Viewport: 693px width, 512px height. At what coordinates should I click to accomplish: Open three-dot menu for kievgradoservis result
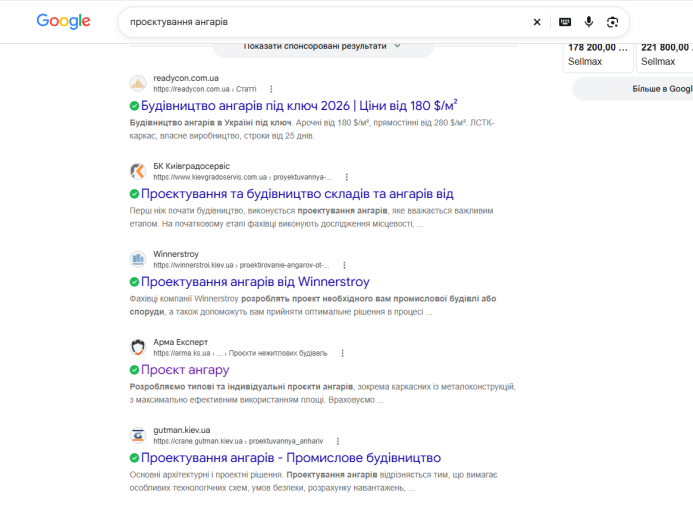pyautogui.click(x=346, y=177)
